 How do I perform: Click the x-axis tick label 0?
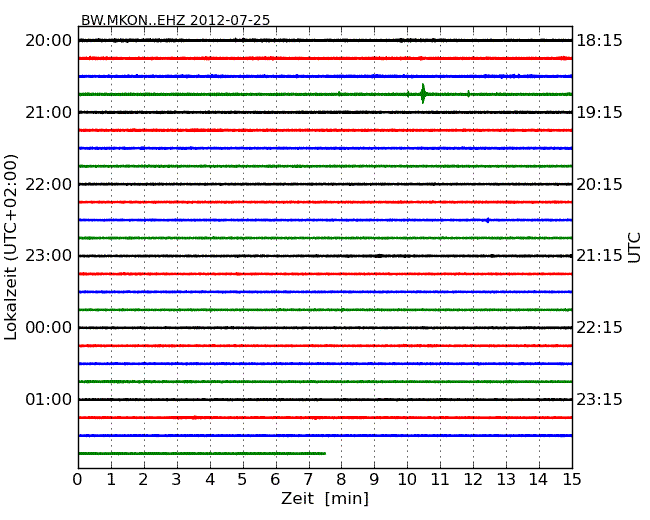78,480
